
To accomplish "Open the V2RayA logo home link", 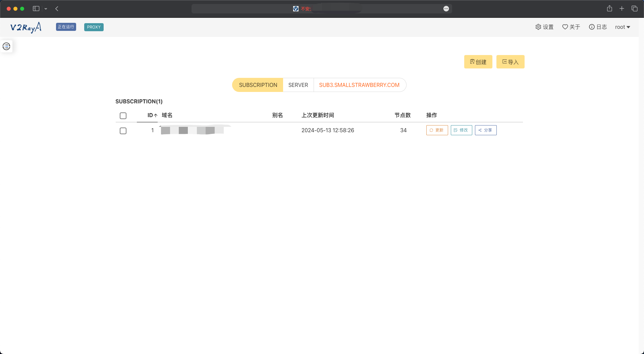I will click(x=26, y=27).
